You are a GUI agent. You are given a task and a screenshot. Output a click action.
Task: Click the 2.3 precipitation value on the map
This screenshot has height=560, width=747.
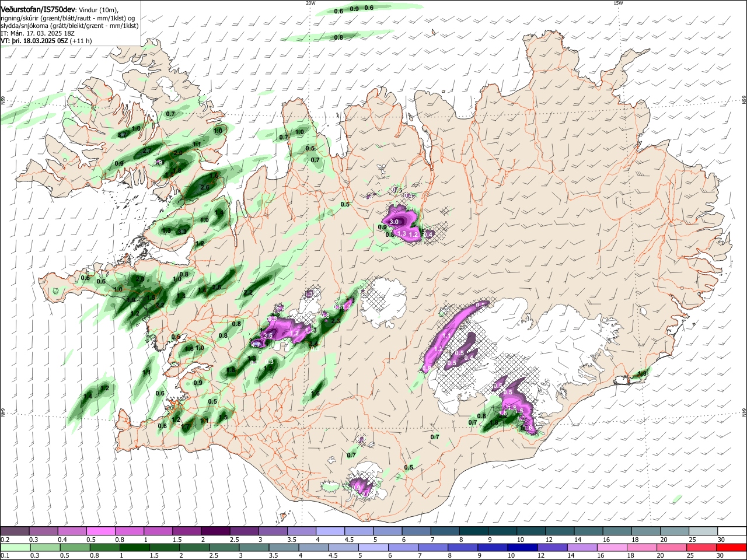tap(336, 321)
